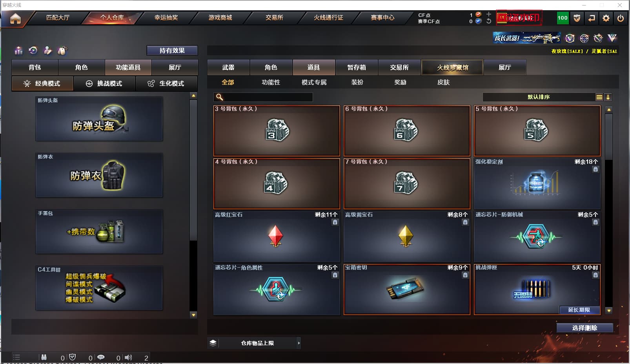
Task: Click the 延长期限 button on 挑战弹匣
Action: point(579,310)
